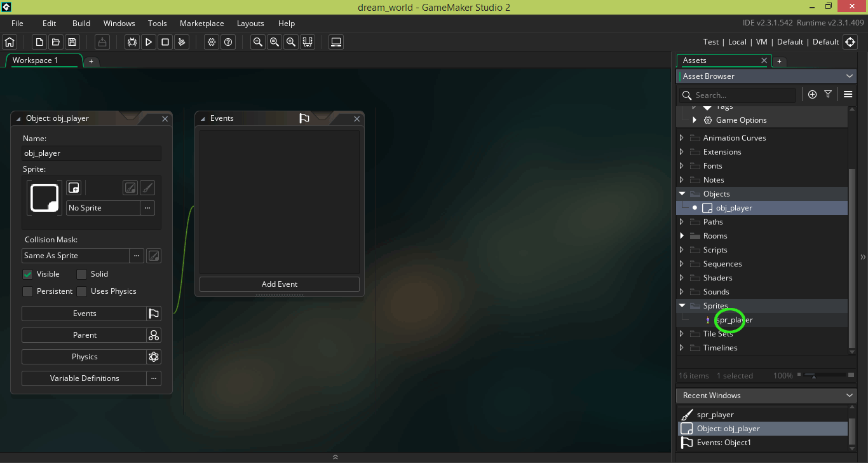This screenshot has height=463, width=868.
Task: Open the Marketplace menu
Action: pos(202,24)
